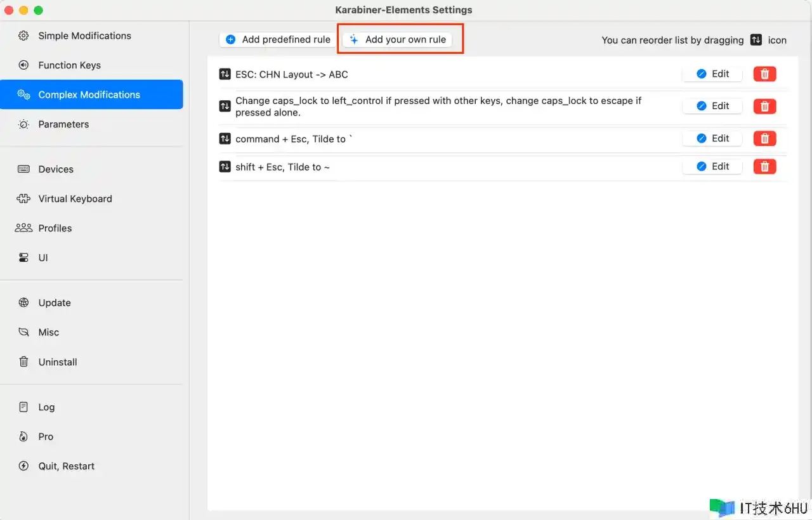Edit the ESC: CHN Layout rule
Viewport: 812px width, 520px height.
(x=712, y=74)
